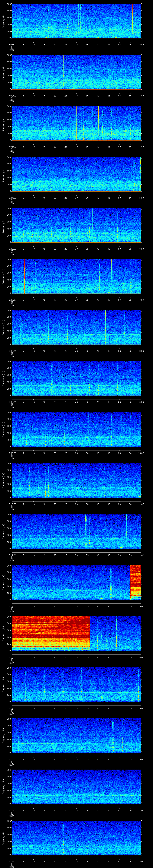The image size is (153, 868).
Task: Select the "6:03:00" start time label
Action: 12,147
